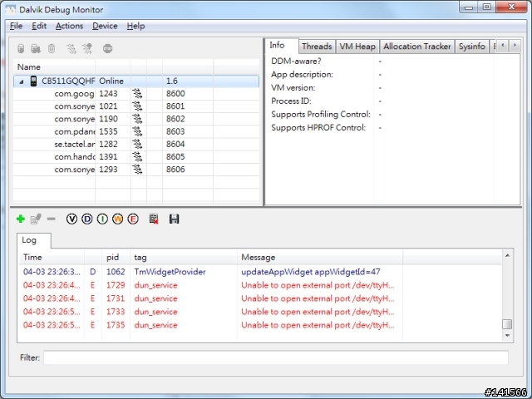Toggle Error log level E icon
This screenshot has width=532, height=399.
133,219
